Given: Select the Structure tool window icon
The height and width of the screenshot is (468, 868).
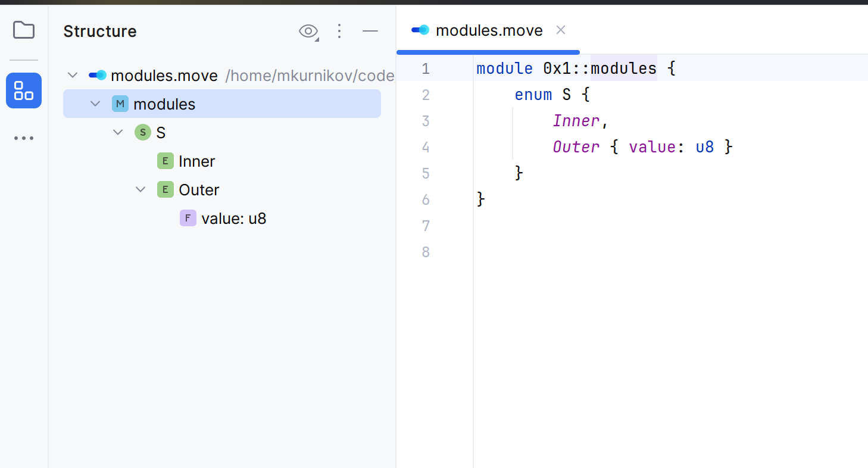Looking at the screenshot, I should [24, 91].
